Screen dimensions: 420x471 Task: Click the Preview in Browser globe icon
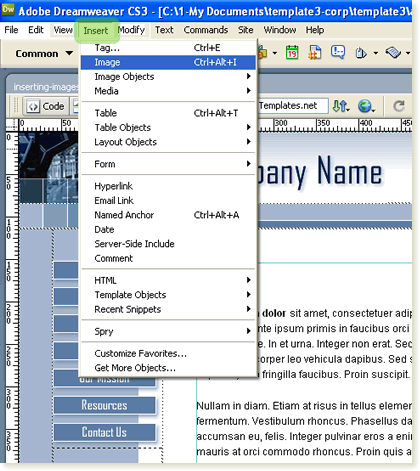tap(365, 106)
